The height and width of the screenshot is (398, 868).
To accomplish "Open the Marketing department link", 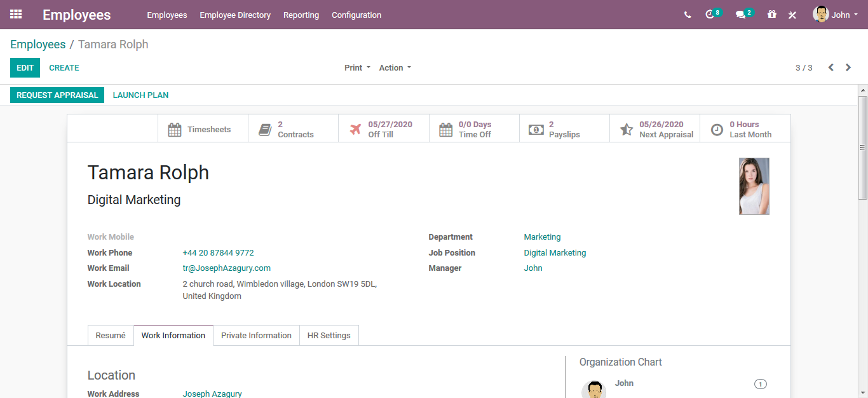I will click(x=542, y=237).
